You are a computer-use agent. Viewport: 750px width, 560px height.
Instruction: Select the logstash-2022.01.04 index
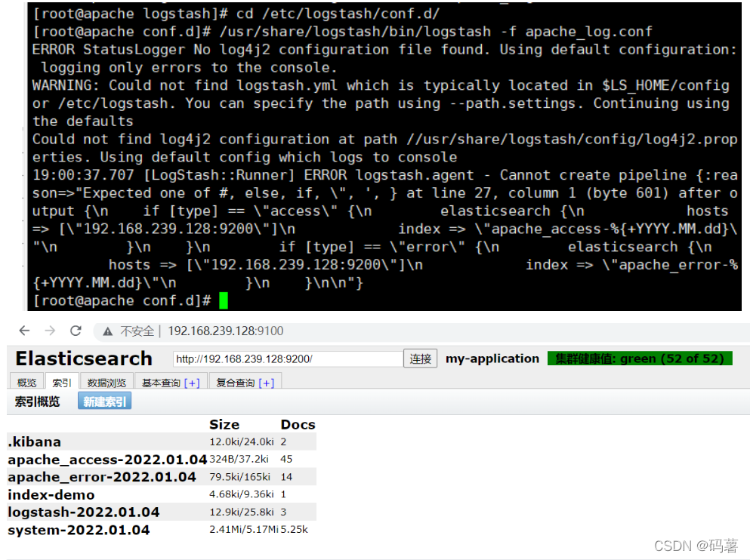coord(84,512)
